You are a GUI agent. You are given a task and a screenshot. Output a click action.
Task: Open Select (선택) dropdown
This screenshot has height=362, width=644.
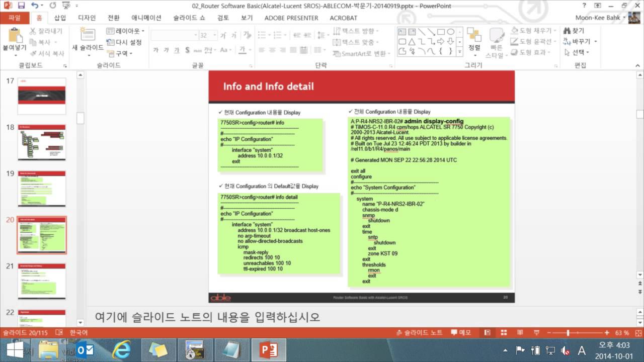(577, 52)
